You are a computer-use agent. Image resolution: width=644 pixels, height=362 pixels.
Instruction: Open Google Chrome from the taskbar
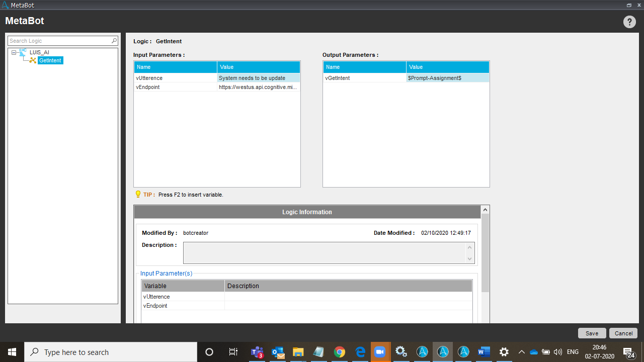click(340, 352)
